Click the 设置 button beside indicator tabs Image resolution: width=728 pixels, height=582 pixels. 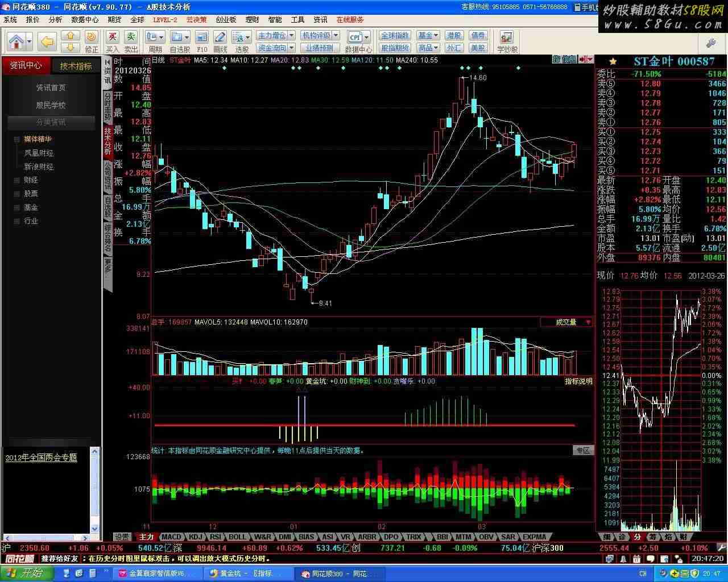coord(122,537)
